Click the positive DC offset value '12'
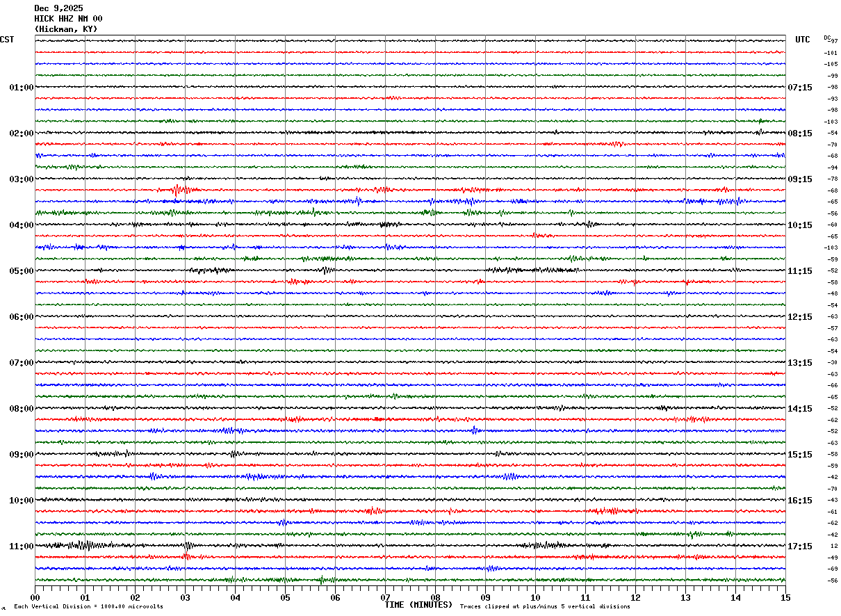 click(x=834, y=546)
